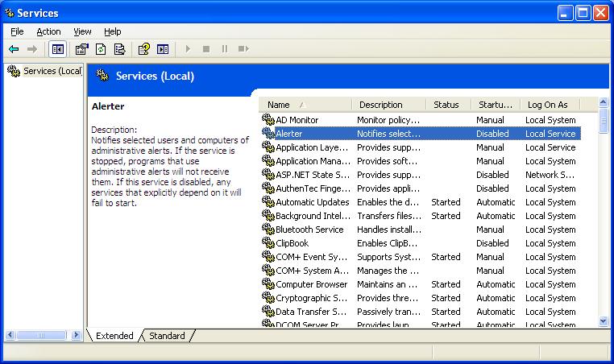Sort by the Status column header

[x=448, y=105]
